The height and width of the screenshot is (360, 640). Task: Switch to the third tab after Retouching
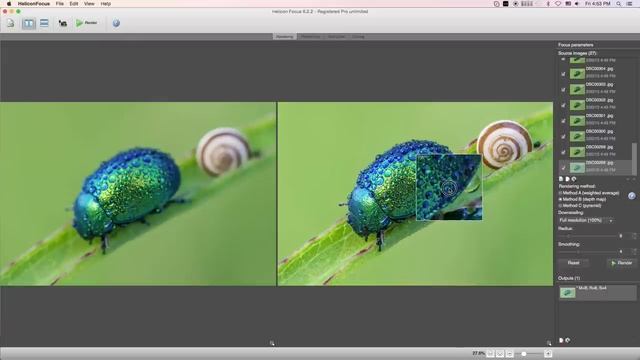click(x=336, y=37)
